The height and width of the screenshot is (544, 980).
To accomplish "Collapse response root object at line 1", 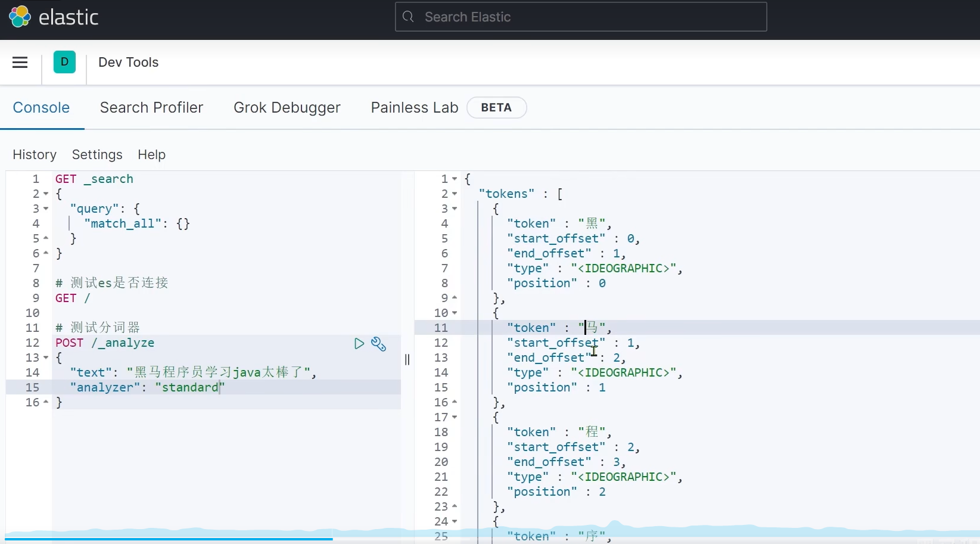I will coord(455,179).
